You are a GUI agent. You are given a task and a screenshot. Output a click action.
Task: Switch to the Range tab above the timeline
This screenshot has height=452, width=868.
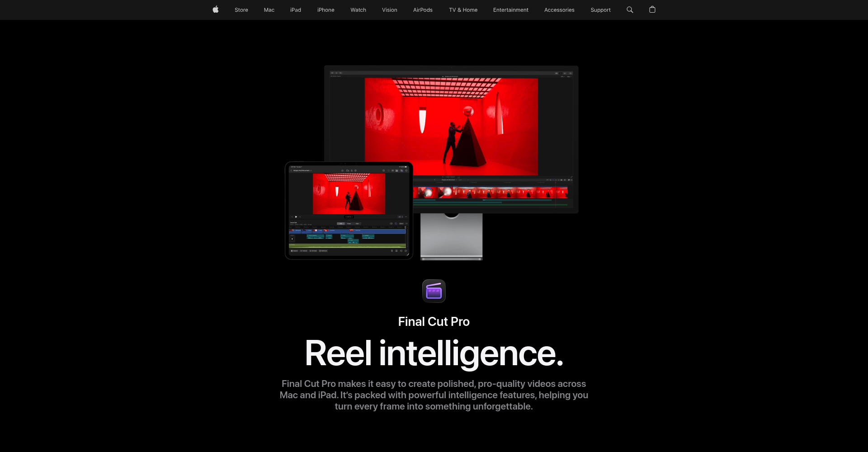pyautogui.click(x=349, y=223)
